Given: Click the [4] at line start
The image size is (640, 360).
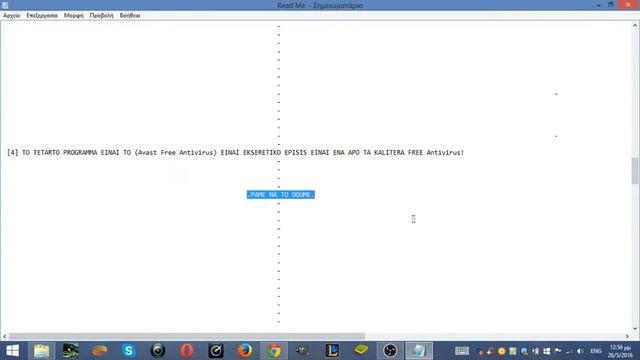Looking at the screenshot, I should (x=12, y=153).
